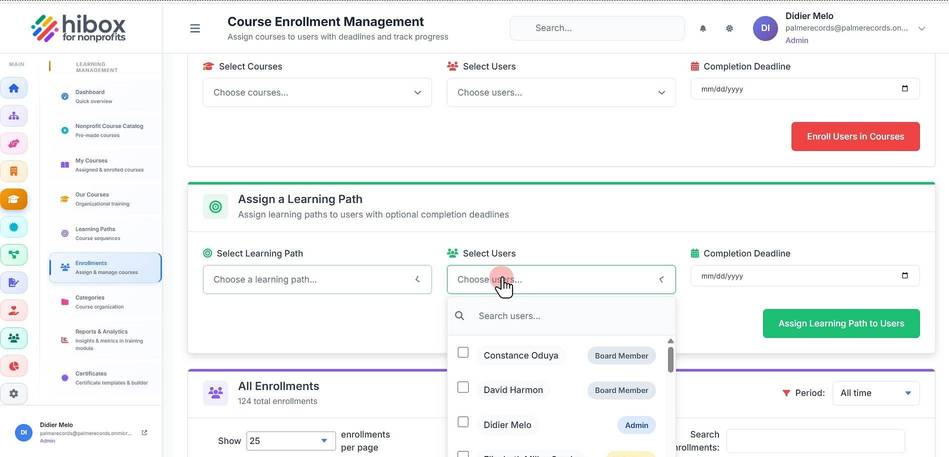Click the search magnifier icon in users dropdown
This screenshot has height=457, width=949.
point(459,316)
